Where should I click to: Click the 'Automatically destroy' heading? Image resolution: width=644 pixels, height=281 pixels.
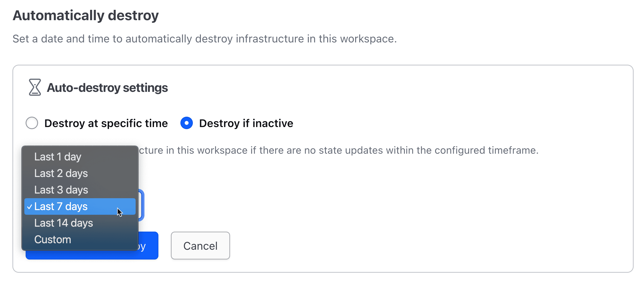pyautogui.click(x=86, y=15)
